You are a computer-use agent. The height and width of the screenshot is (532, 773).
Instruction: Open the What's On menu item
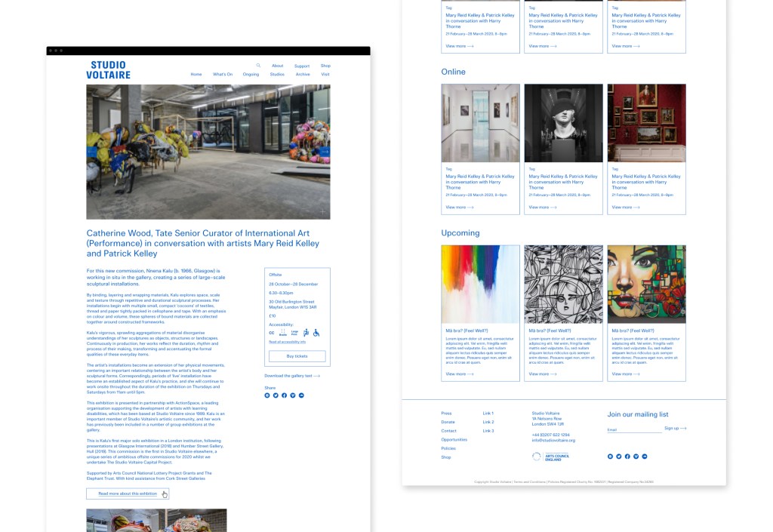[x=223, y=75]
